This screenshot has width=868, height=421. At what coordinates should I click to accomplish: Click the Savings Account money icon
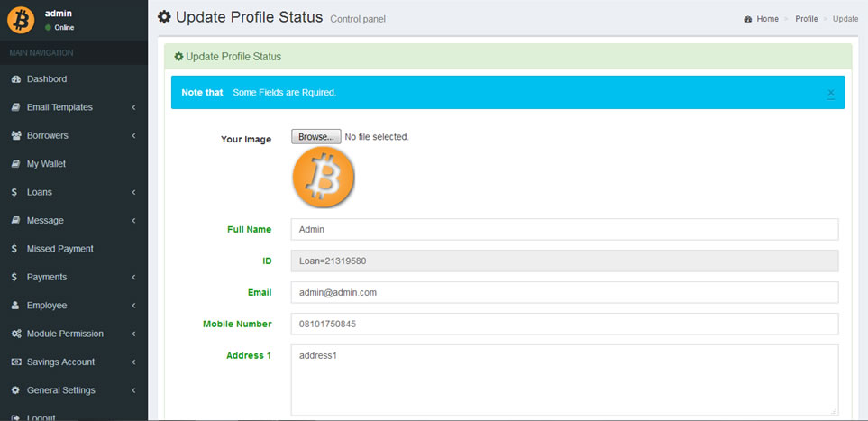[x=16, y=362]
